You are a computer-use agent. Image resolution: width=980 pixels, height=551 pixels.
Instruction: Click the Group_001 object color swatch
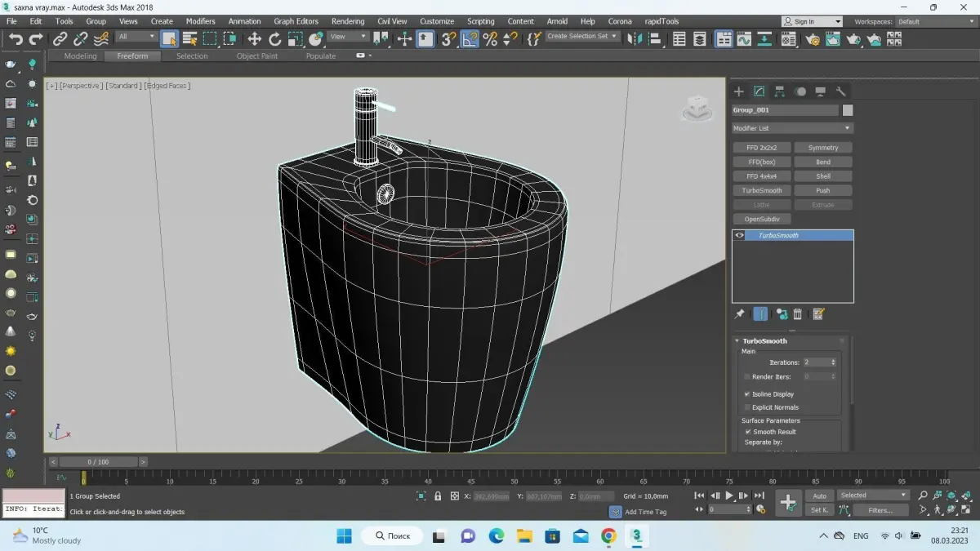[x=848, y=110]
